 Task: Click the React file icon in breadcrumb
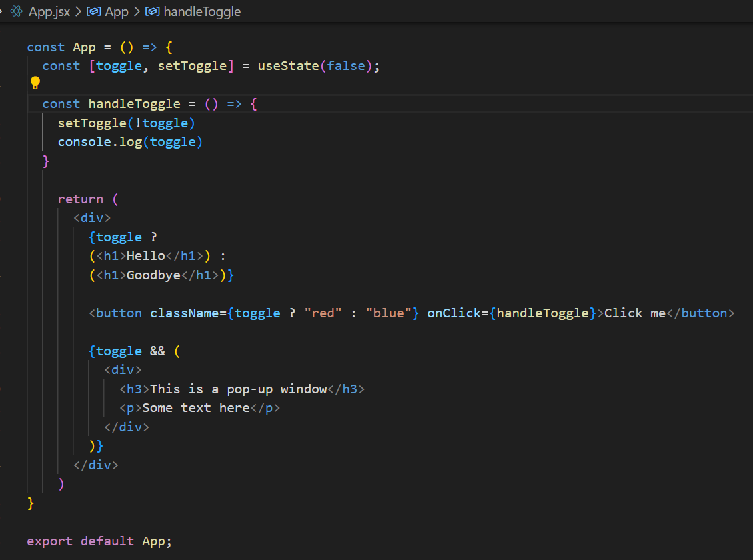click(x=16, y=11)
